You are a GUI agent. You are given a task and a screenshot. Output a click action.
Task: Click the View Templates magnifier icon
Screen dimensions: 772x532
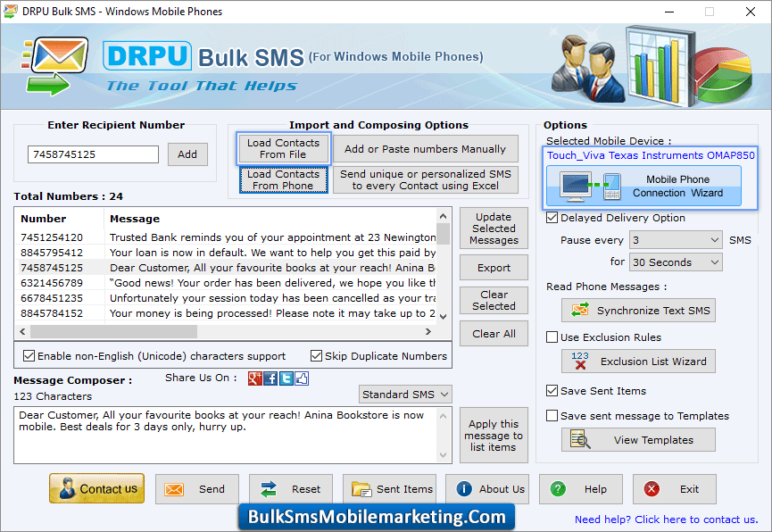(580, 439)
